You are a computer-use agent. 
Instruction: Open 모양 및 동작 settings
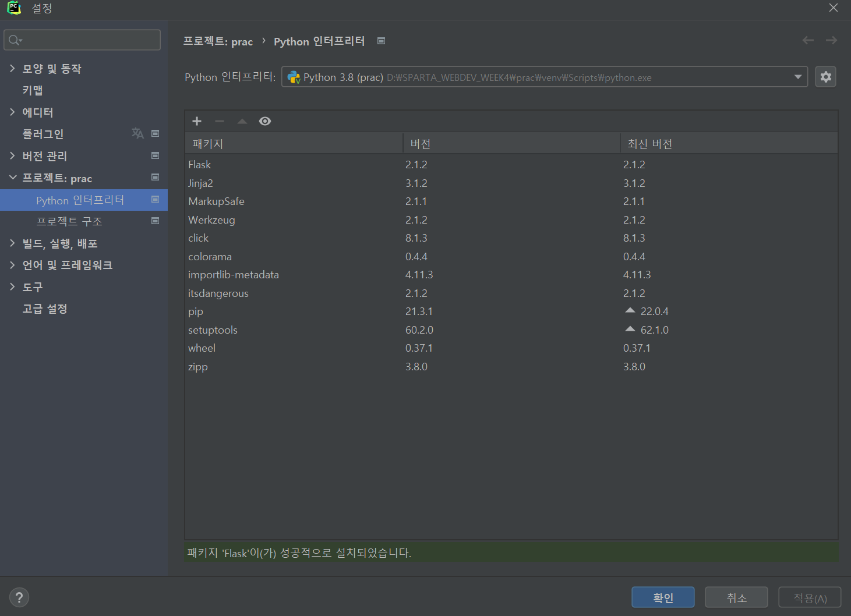[x=52, y=69]
